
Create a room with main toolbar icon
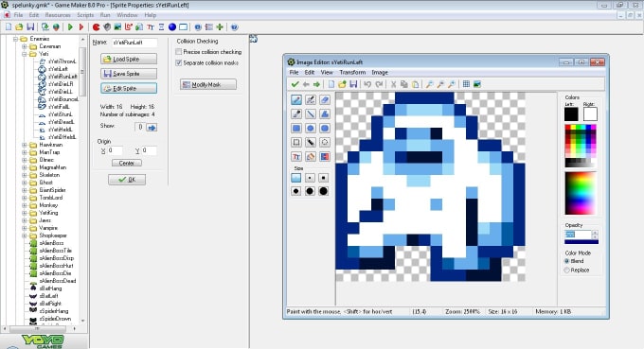pos(183,27)
